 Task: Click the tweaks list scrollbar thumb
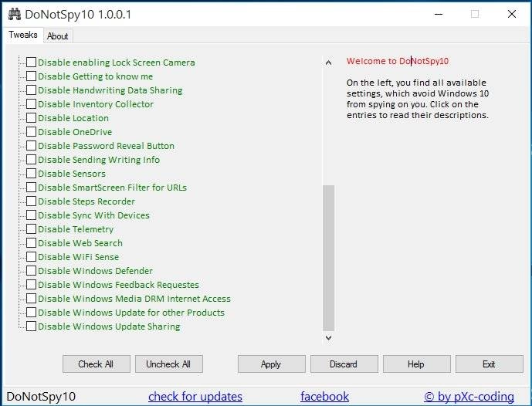(x=328, y=258)
